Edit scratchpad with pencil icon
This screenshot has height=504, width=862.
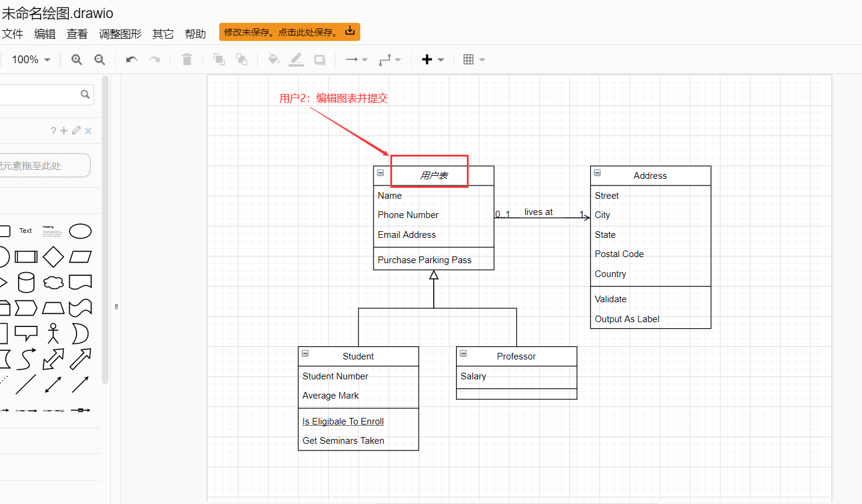pos(77,131)
